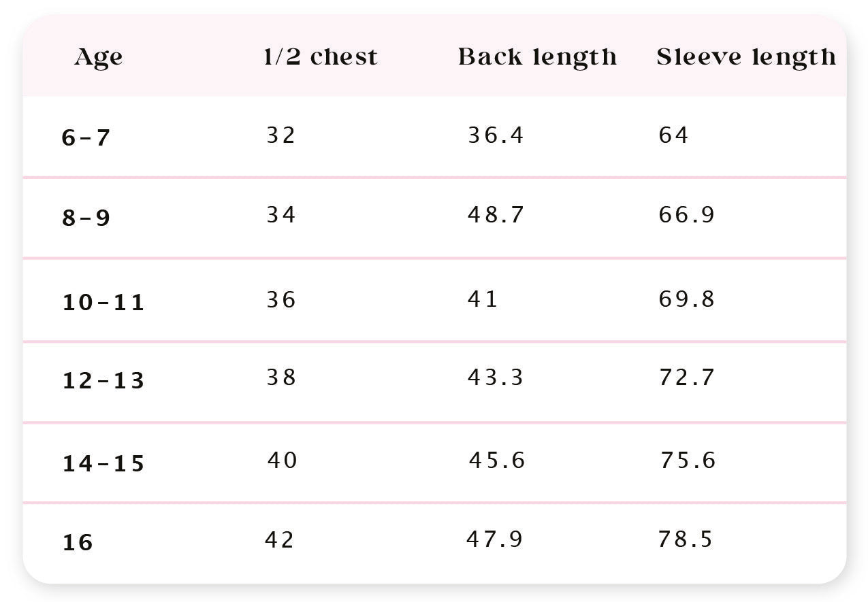Viewport: 868px width, 602px height.
Task: Select the 12-13 age row label
Action: [x=103, y=381]
